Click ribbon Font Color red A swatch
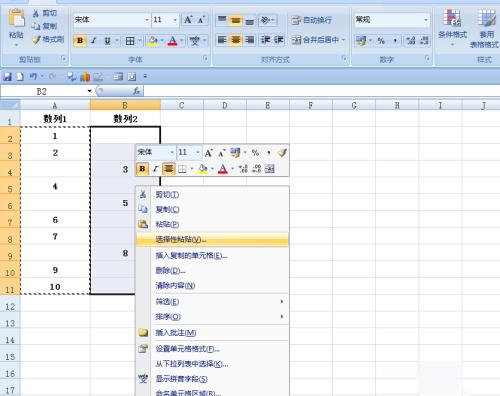500x396 pixels. pyautogui.click(x=172, y=41)
